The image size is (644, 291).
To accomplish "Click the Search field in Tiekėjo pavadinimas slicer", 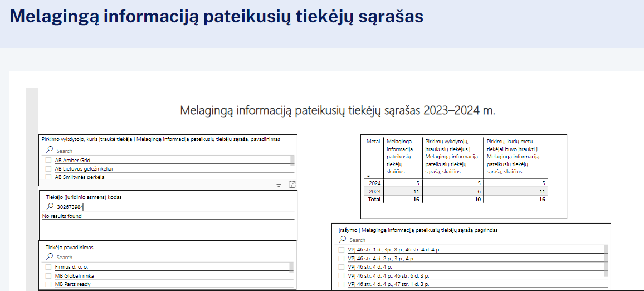I will coord(167,258).
